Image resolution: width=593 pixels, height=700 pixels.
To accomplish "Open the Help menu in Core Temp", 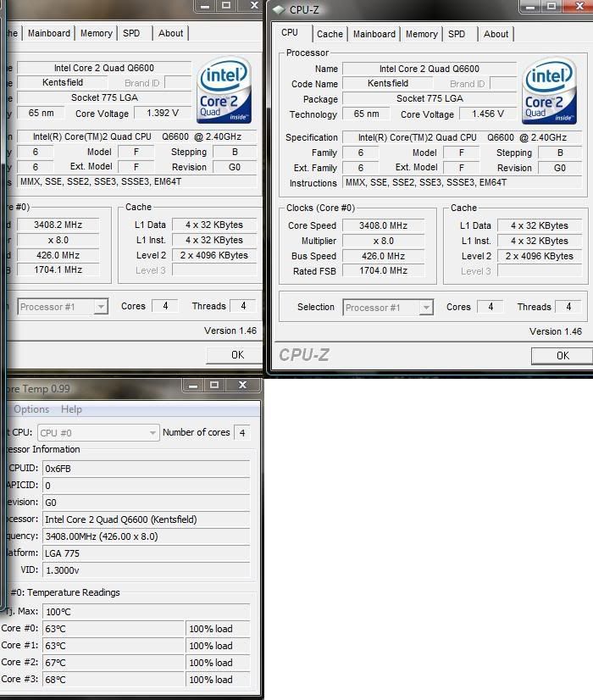I will pos(72,409).
